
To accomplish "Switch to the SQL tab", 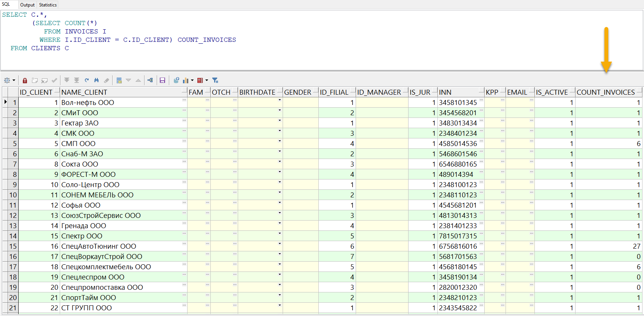I will tap(6, 4).
